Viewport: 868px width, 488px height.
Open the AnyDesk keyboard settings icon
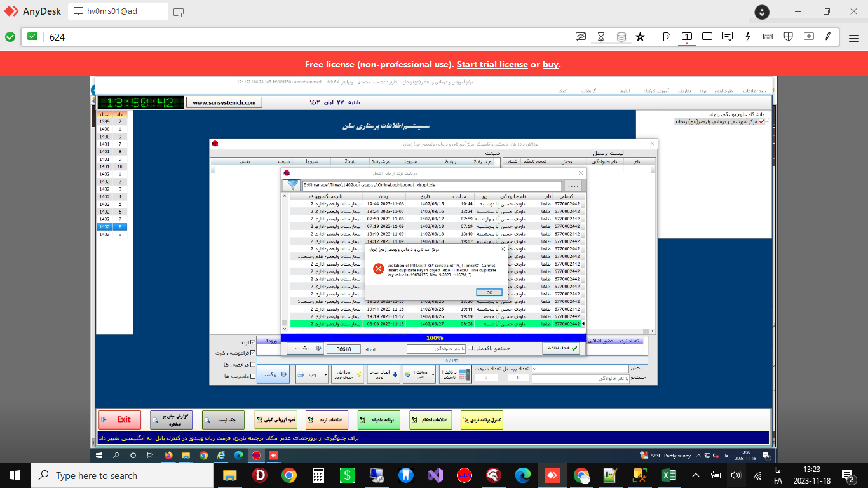tap(768, 37)
